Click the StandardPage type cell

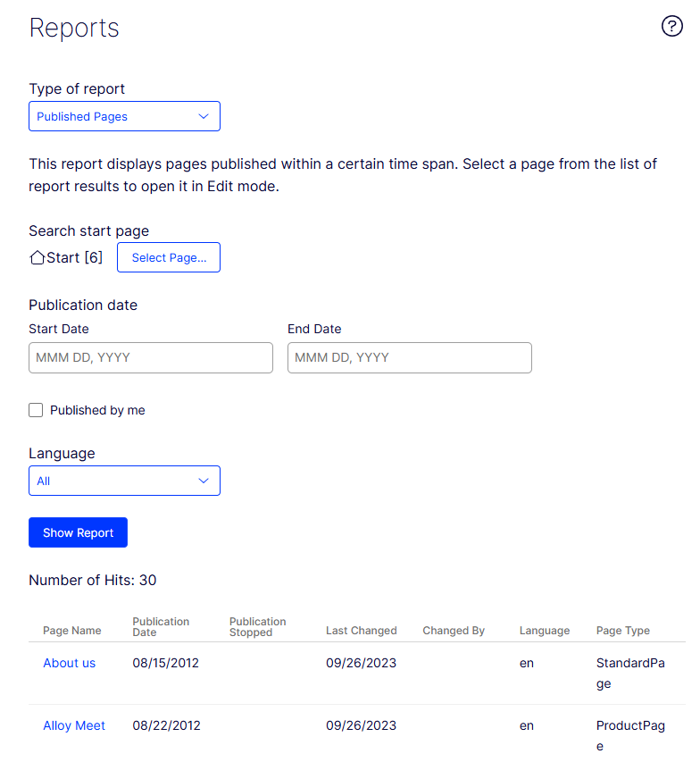[630, 673]
